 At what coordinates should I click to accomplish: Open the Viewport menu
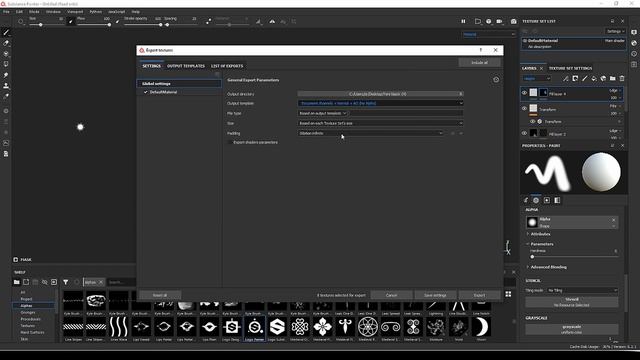[75, 12]
